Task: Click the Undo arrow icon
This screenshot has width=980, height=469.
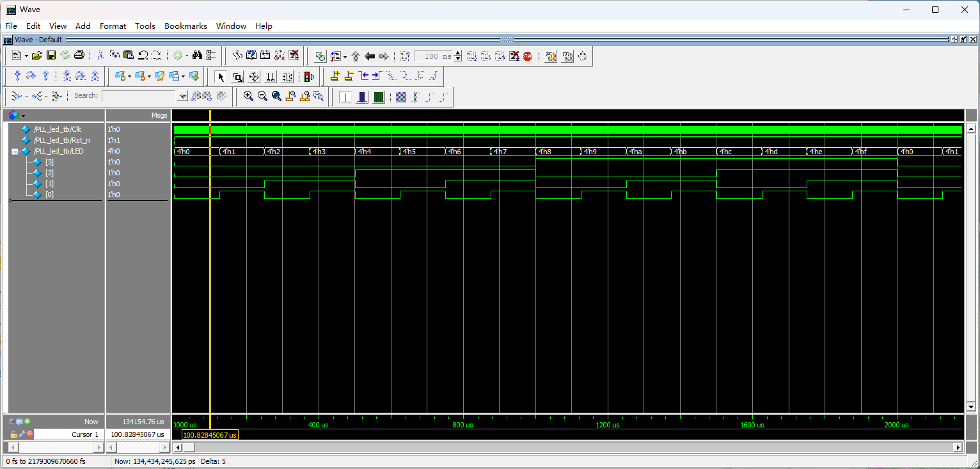Action: pos(143,56)
